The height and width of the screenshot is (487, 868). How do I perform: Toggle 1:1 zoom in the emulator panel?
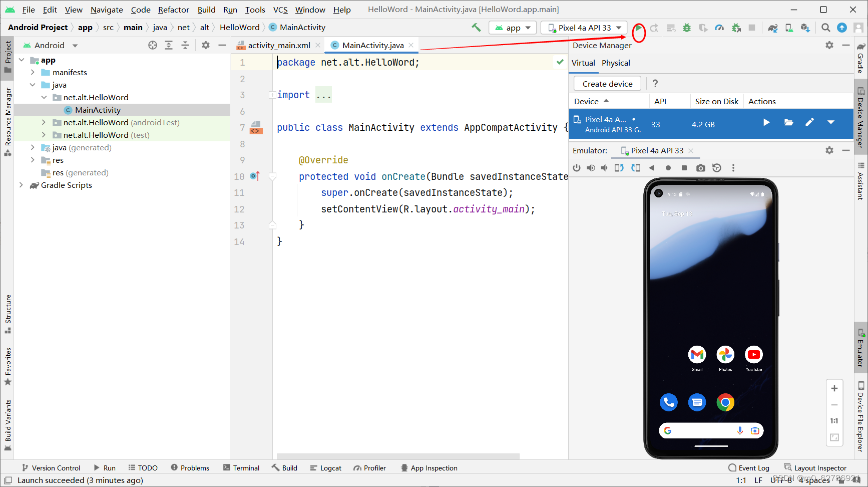(834, 421)
